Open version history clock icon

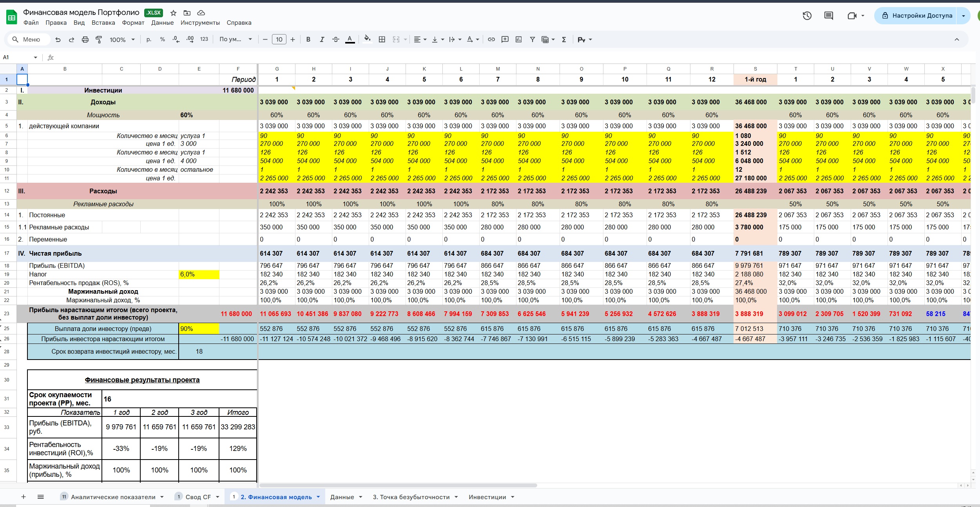click(x=807, y=16)
